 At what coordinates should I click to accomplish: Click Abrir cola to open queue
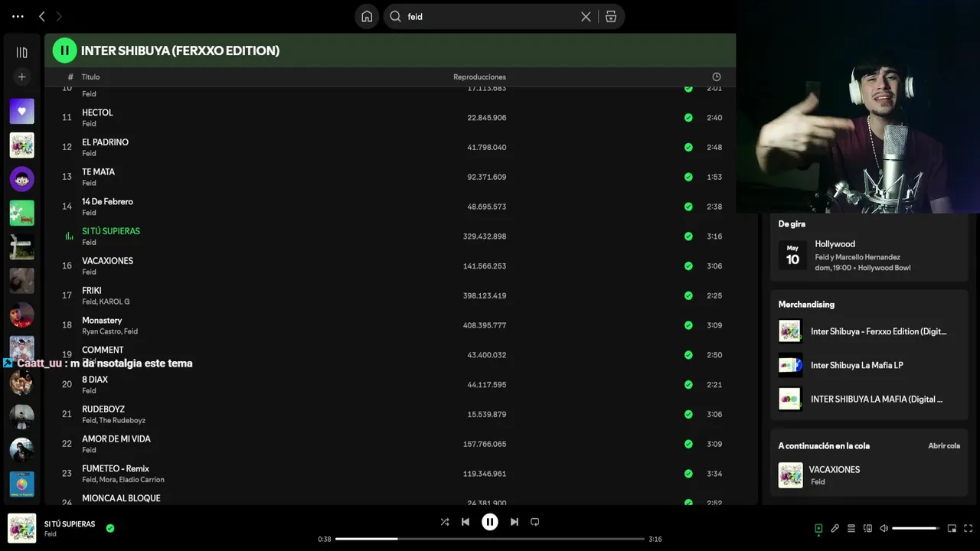click(944, 445)
